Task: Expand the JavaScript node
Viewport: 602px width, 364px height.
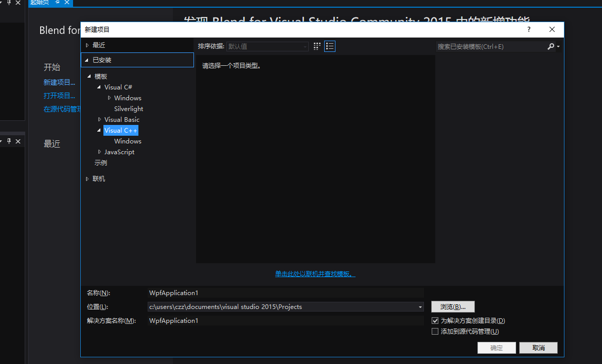Action: click(x=99, y=152)
